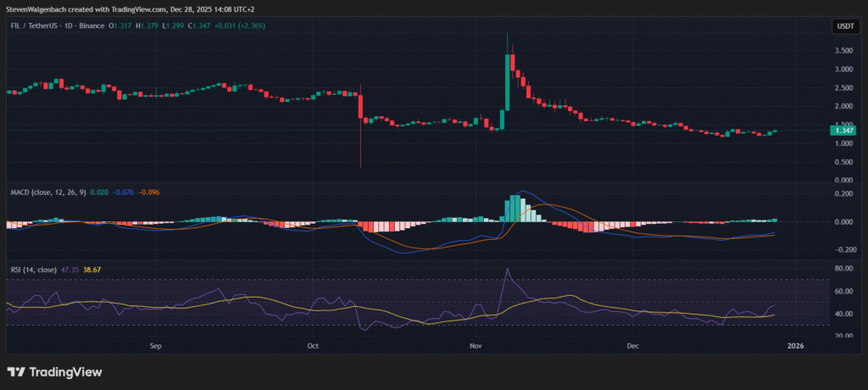
Task: Click the Nov label on time axis
Action: coord(475,346)
